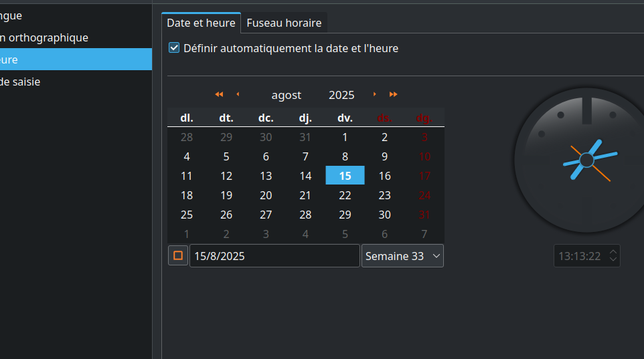Click the next month arrow icon
The width and height of the screenshot is (644, 359).
click(x=374, y=94)
